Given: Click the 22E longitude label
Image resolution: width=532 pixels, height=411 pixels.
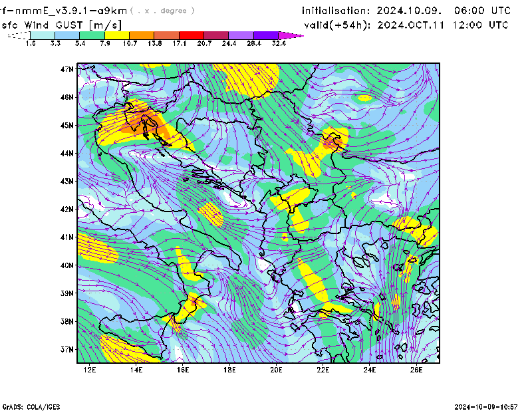Looking at the screenshot, I should coord(323,370).
